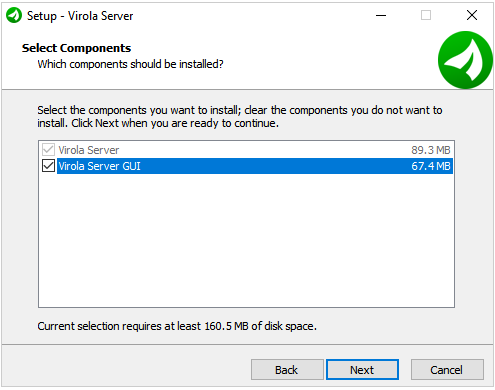Cancel the setup

pyautogui.click(x=447, y=369)
